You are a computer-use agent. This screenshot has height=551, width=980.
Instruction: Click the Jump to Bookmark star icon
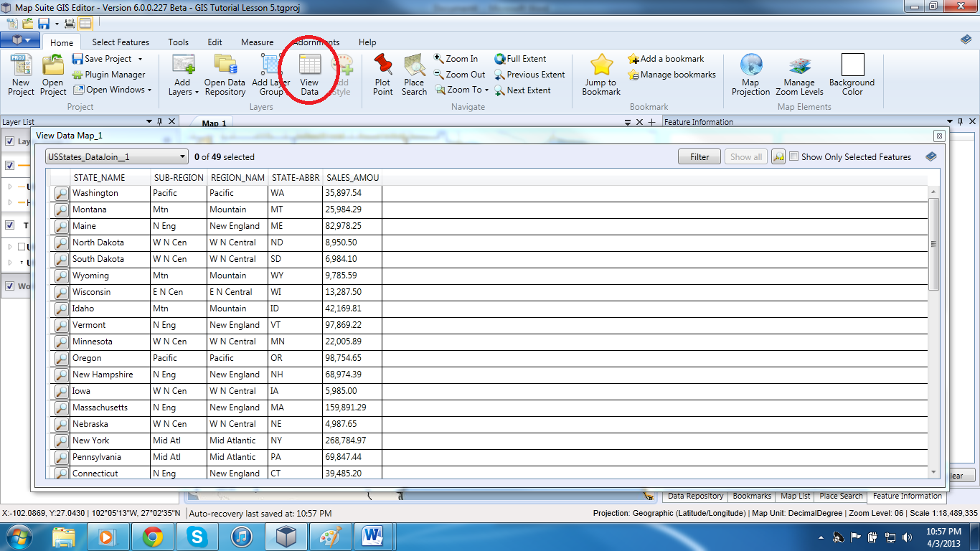coord(601,65)
